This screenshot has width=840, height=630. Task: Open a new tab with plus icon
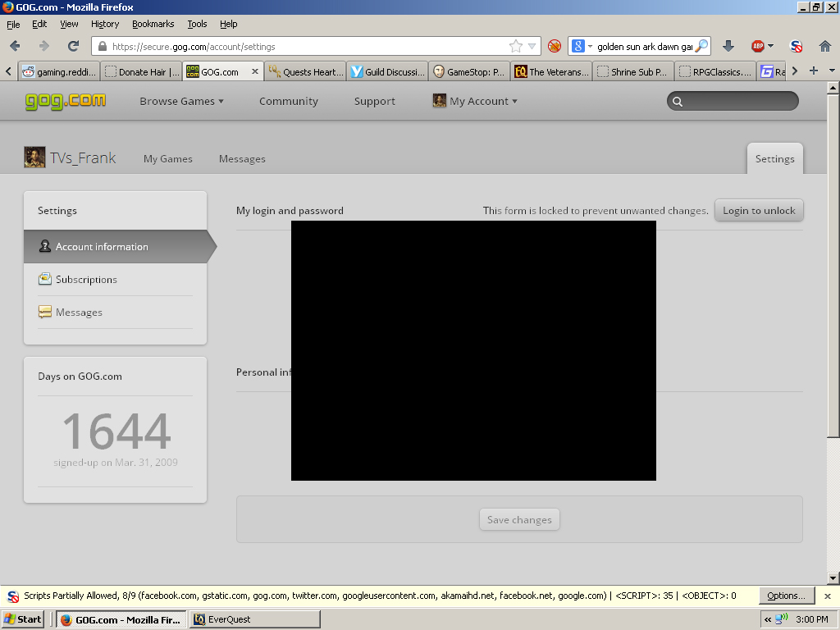tap(813, 71)
